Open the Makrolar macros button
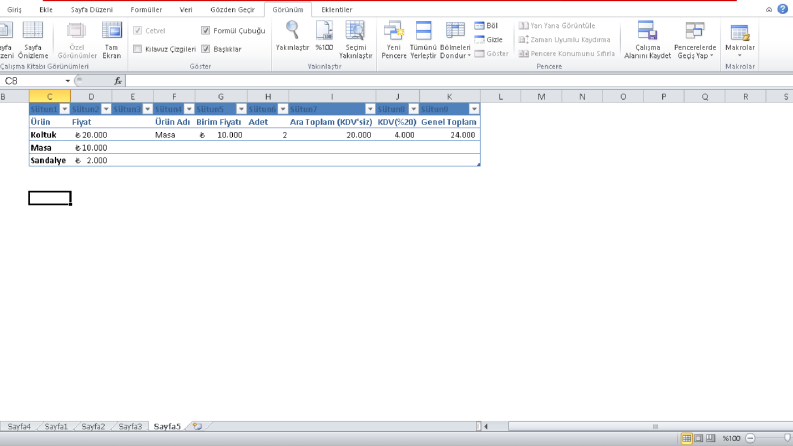This screenshot has width=793, height=446. (x=740, y=39)
